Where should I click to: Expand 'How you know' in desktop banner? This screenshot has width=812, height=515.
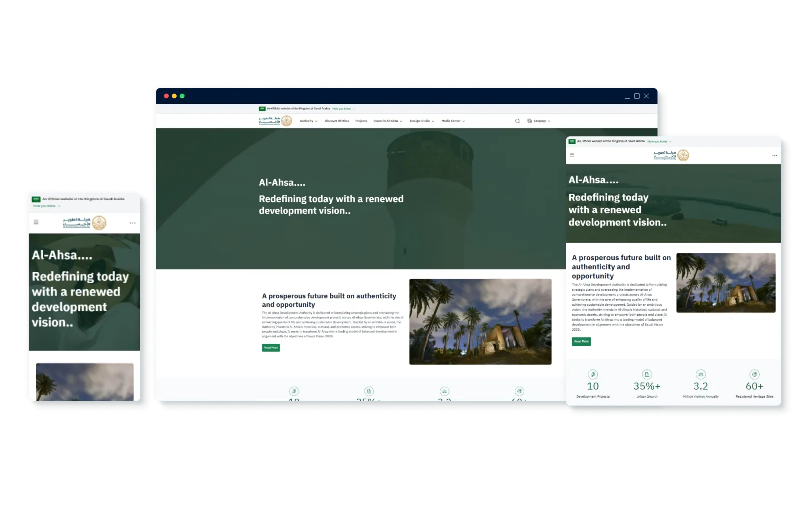(x=343, y=109)
